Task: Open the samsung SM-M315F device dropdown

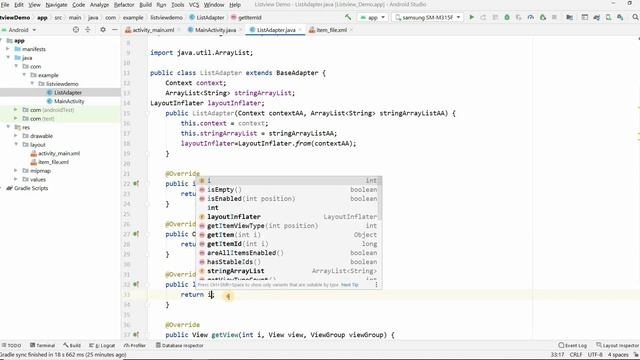Action: click(x=427, y=18)
